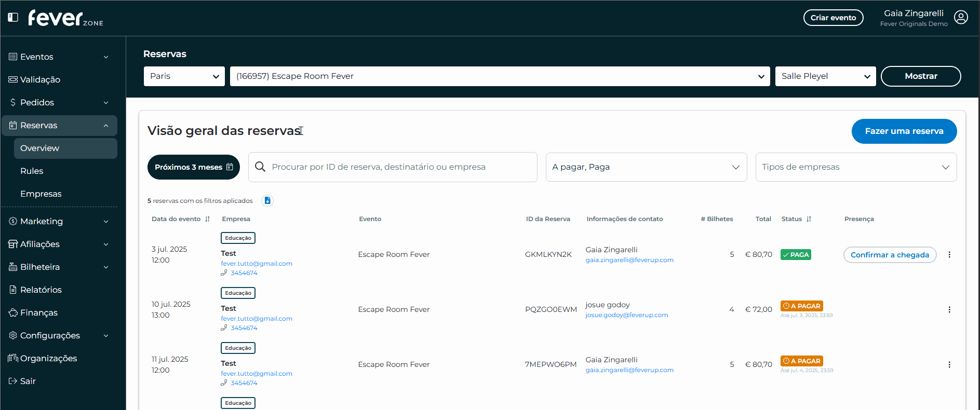
Task: Click Próximos 3 meses date filter
Action: coord(194,167)
